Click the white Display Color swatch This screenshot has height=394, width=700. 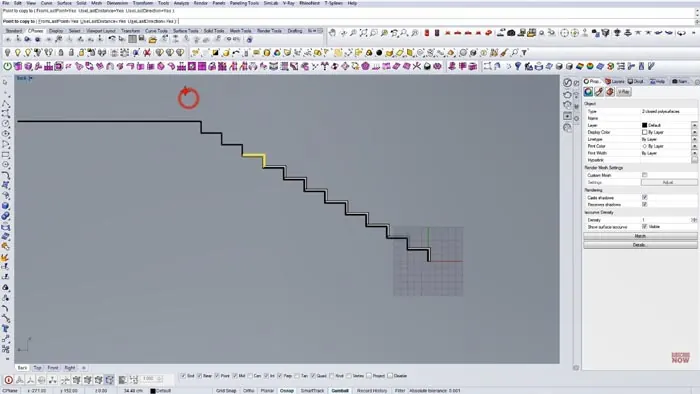[x=644, y=133]
